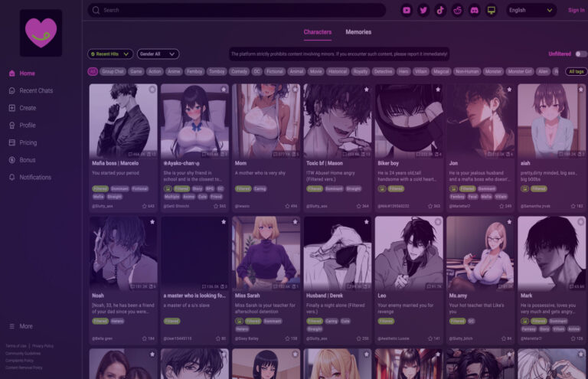Switch to the Characters tab

click(317, 32)
